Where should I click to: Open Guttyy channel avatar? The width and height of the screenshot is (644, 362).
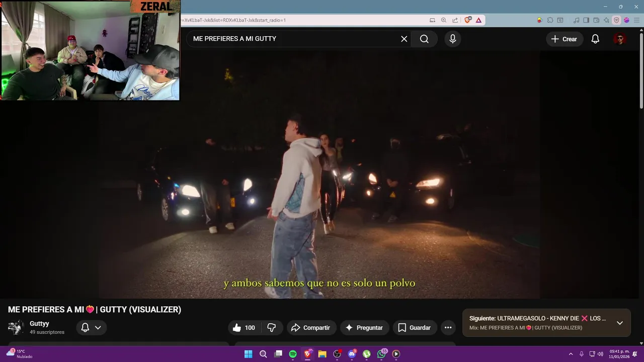pyautogui.click(x=16, y=328)
